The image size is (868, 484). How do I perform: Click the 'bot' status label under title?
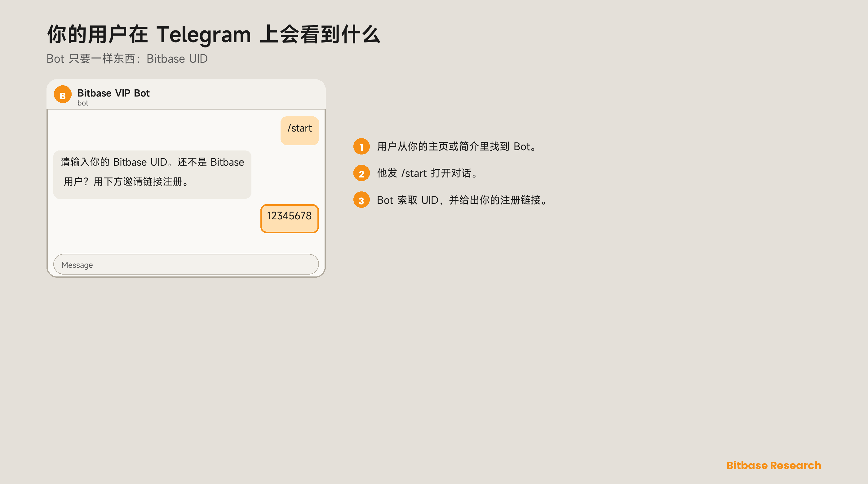coord(83,103)
